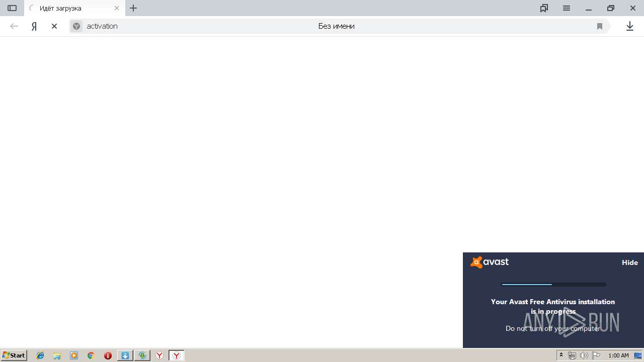Launch Internet Explorer from the taskbar
The width and height of the screenshot is (644, 362).
pos(40,355)
